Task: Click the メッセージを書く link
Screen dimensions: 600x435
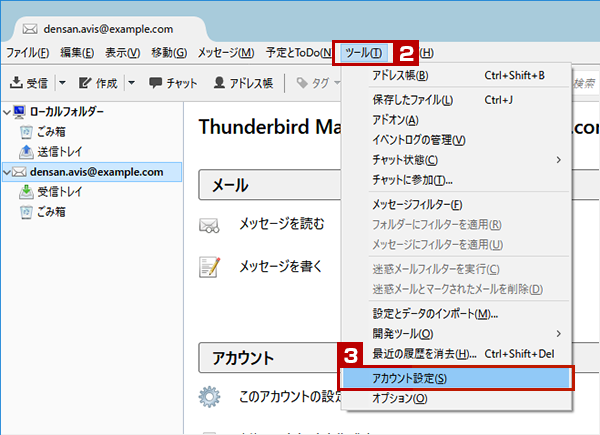Action: point(281,266)
